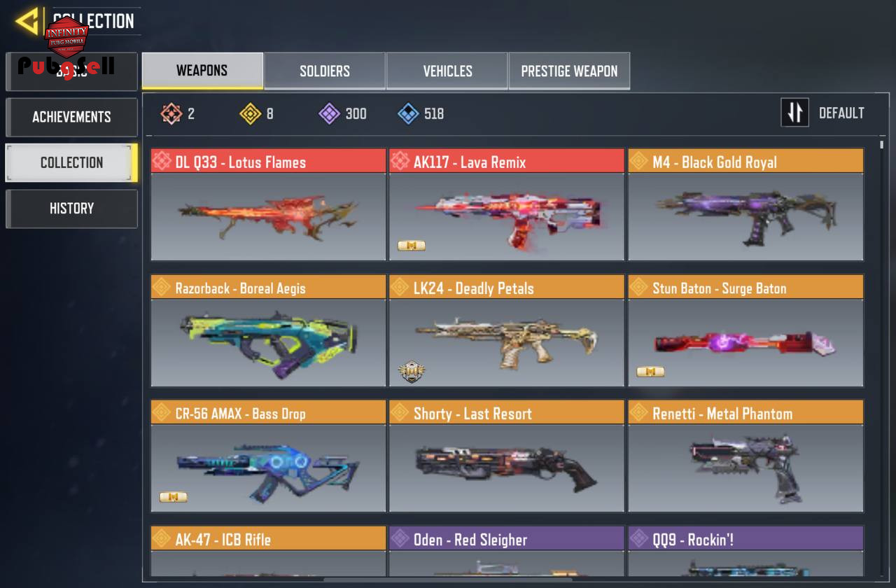
Task: Open the Renetti Metal Phantom weapon card
Action: (745, 456)
